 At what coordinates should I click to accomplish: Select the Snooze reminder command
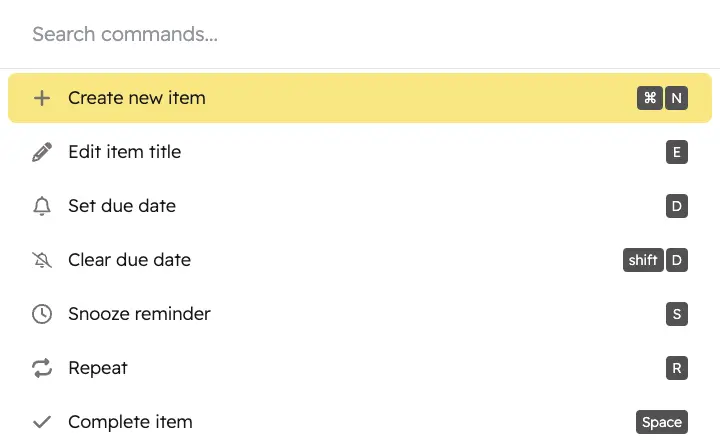tap(360, 314)
